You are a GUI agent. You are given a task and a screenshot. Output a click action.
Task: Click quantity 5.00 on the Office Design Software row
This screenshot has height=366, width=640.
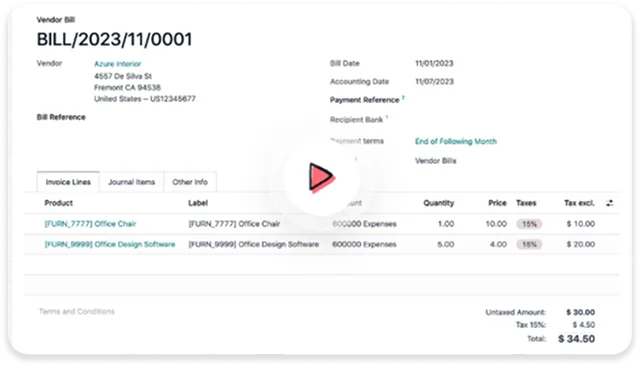(446, 244)
